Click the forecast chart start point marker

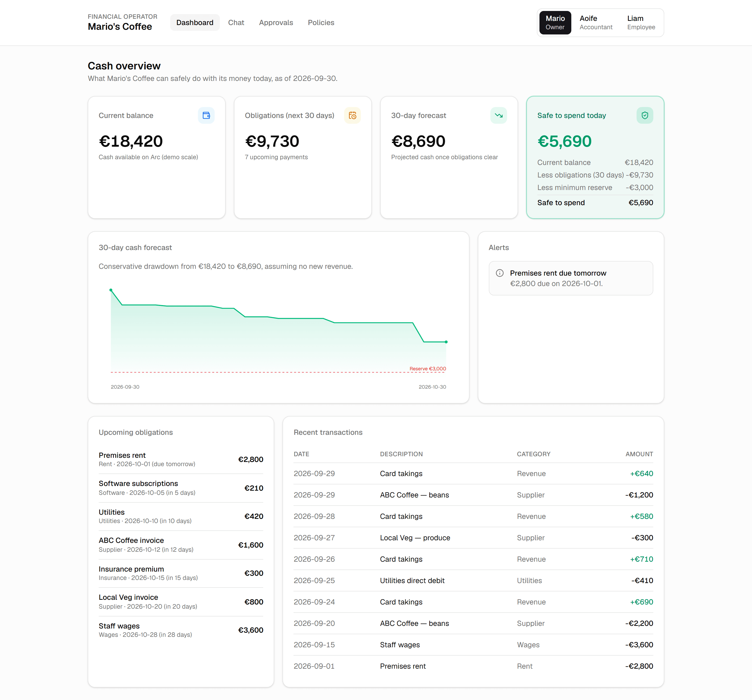111,290
